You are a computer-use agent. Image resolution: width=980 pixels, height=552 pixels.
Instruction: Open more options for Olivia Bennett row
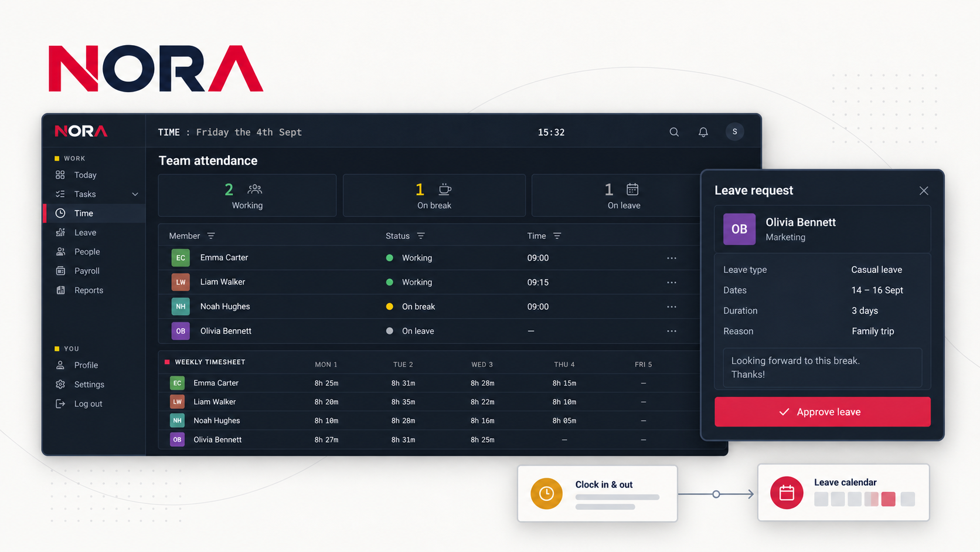coord(672,331)
